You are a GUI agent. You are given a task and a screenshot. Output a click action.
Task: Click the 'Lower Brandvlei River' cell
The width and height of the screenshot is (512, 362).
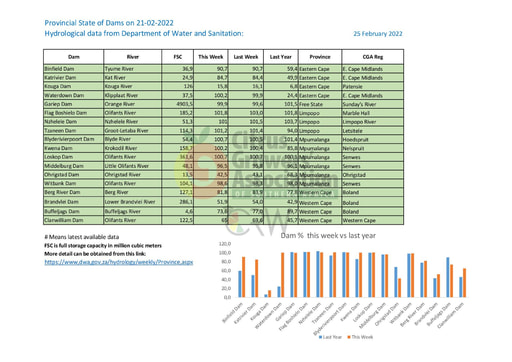coord(133,202)
